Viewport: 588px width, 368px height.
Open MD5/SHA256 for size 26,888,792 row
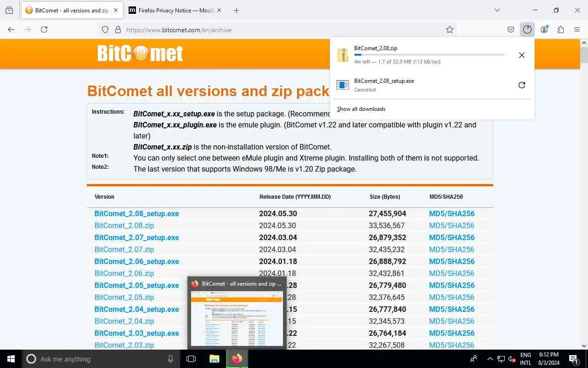pos(452,261)
